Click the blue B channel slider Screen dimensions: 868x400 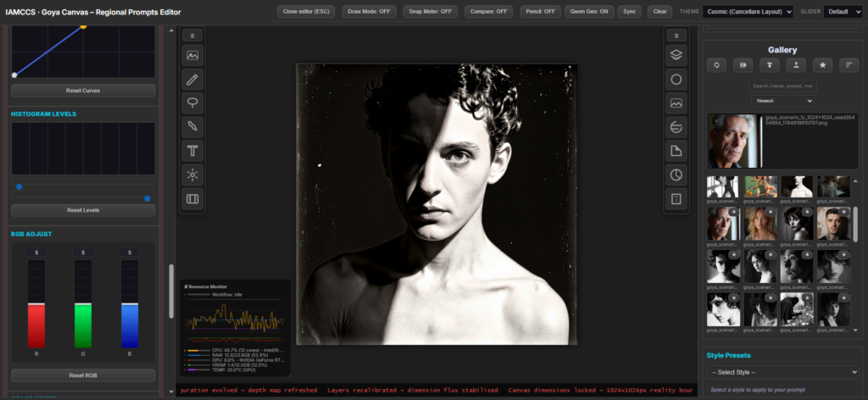tap(130, 303)
